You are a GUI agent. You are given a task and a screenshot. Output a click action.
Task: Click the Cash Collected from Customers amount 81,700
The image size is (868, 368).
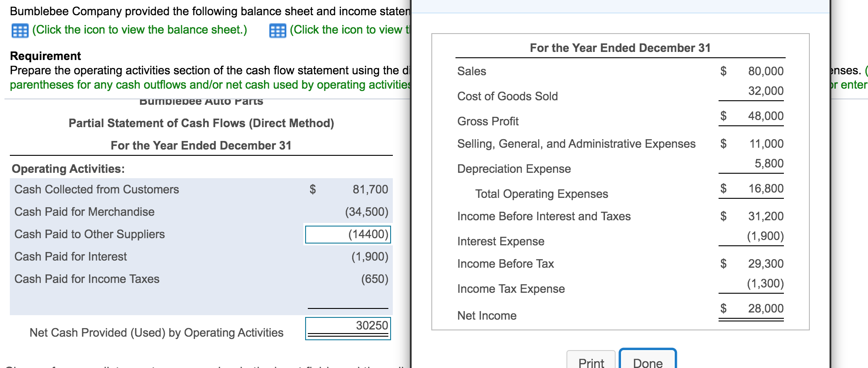(x=370, y=189)
